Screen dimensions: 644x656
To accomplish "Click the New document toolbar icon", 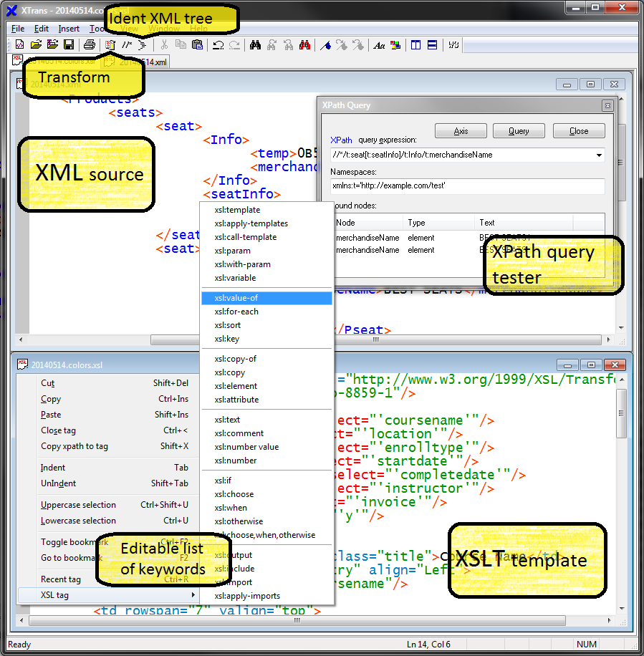I will (x=20, y=45).
